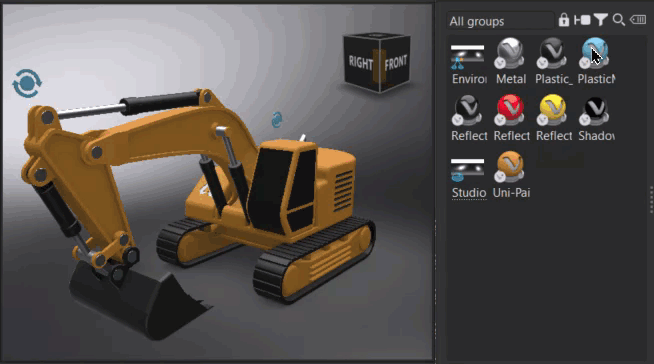
Task: Select the Studio environment thumbnail
Action: tap(468, 170)
